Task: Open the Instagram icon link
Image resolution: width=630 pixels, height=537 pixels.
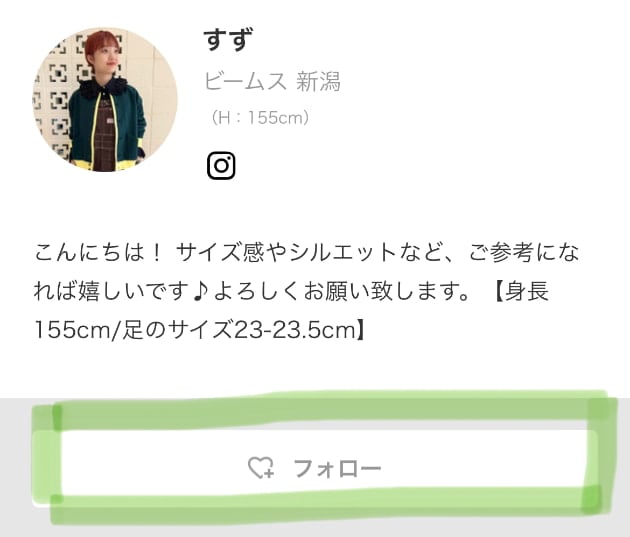Action: [221, 165]
